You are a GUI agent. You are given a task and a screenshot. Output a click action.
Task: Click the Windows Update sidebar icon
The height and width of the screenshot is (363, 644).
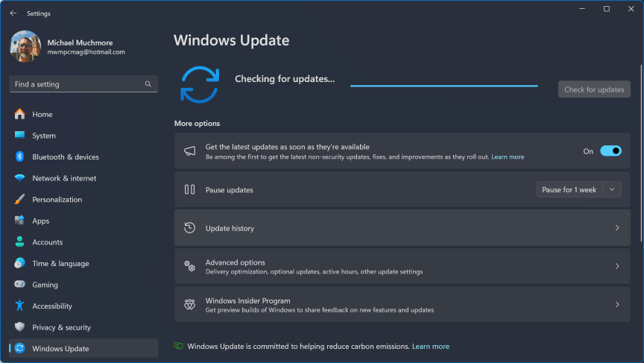click(19, 348)
